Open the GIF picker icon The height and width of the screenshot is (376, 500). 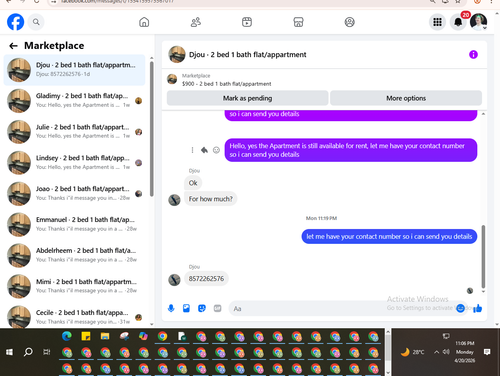pos(218,308)
